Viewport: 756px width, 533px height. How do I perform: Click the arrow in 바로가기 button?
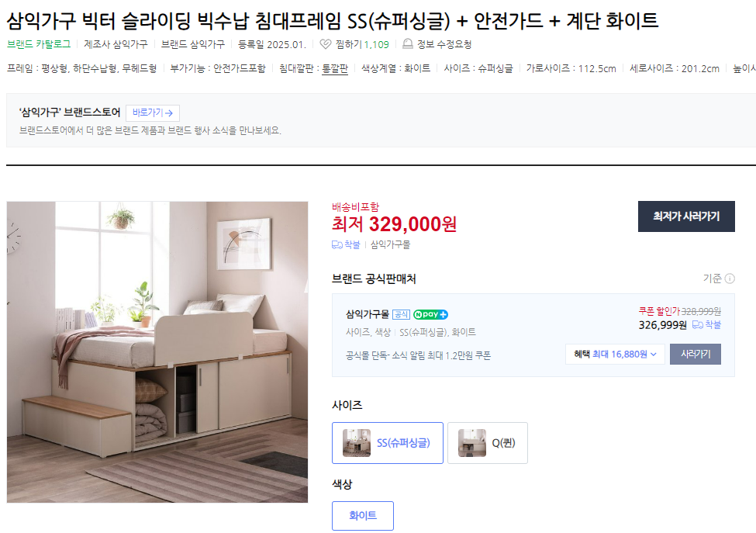click(169, 112)
